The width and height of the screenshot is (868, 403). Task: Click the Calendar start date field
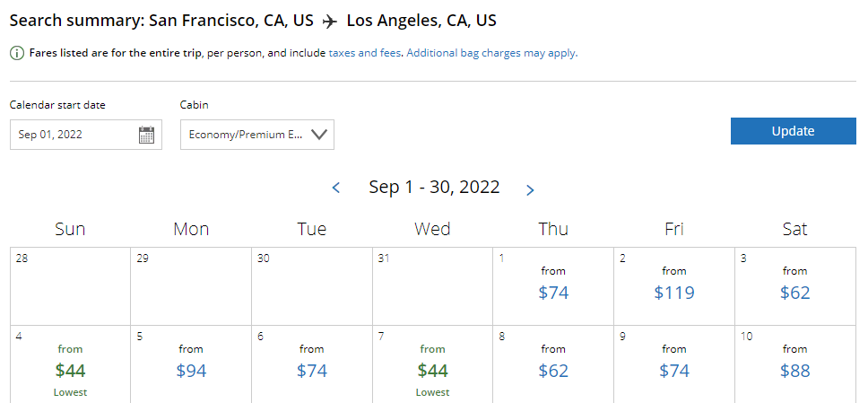coord(74,136)
